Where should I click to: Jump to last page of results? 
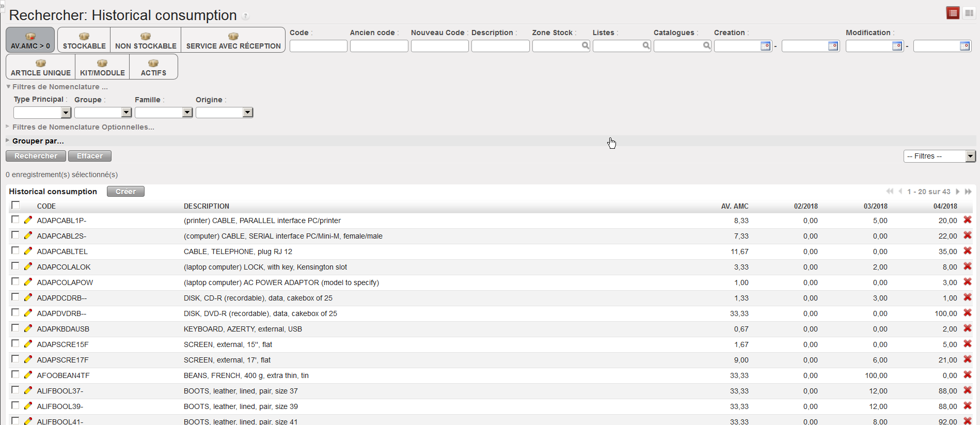[x=968, y=192]
